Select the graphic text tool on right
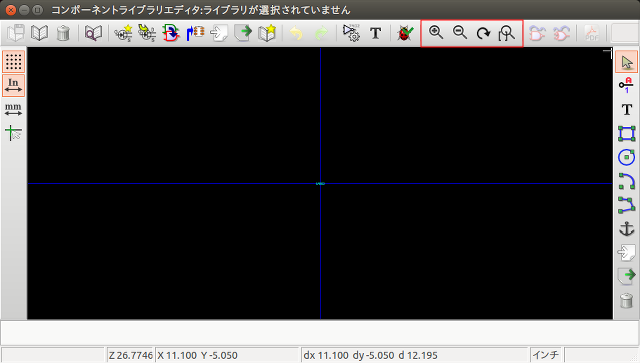The width and height of the screenshot is (640, 363). pos(627,109)
